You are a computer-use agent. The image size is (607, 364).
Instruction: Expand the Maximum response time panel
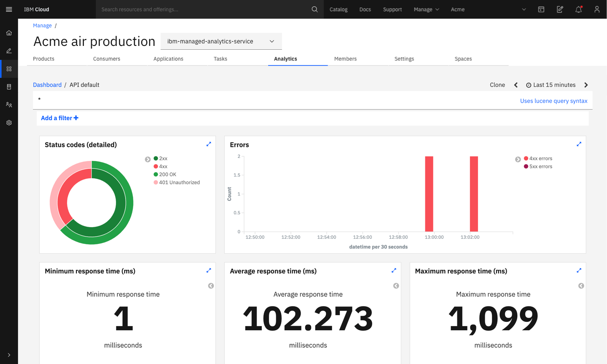click(x=579, y=270)
